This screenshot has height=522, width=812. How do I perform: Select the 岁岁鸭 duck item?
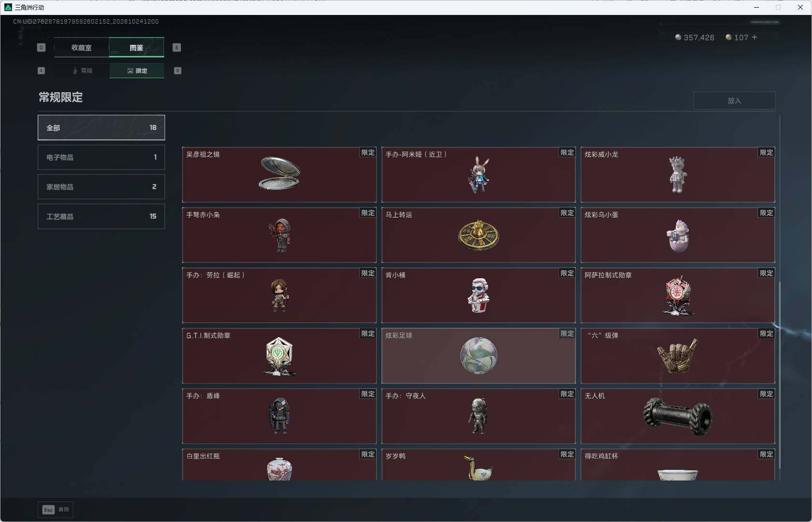(478, 465)
